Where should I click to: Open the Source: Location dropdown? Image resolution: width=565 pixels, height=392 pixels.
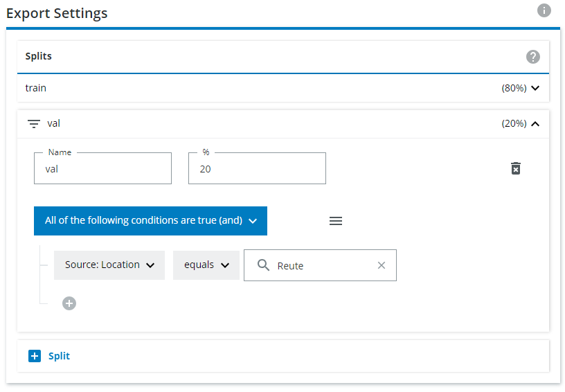[x=109, y=265]
